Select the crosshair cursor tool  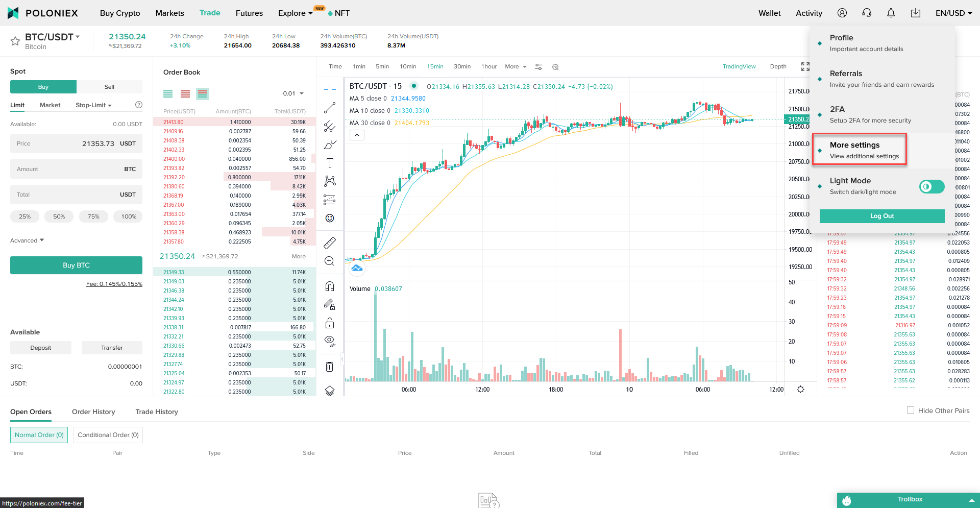330,88
